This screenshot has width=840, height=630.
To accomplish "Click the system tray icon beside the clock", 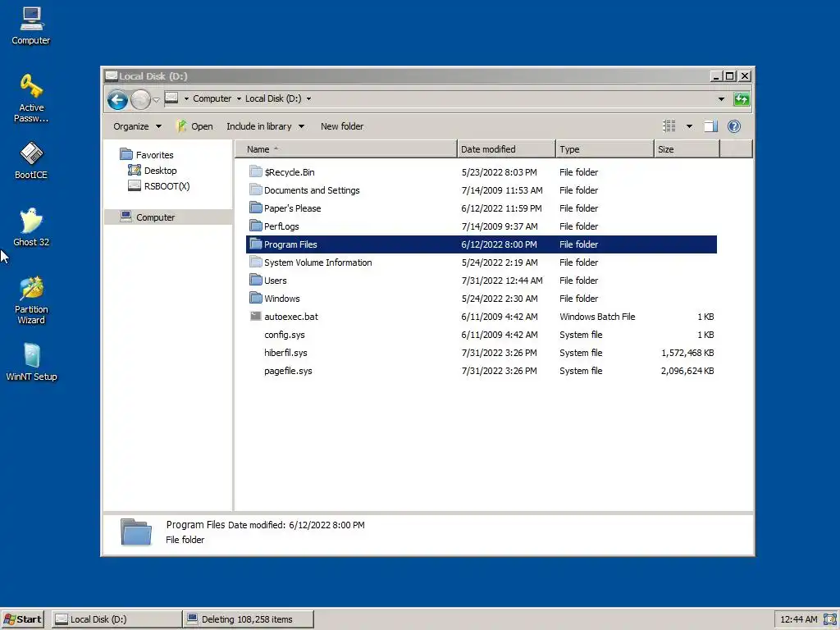I will click(830, 619).
